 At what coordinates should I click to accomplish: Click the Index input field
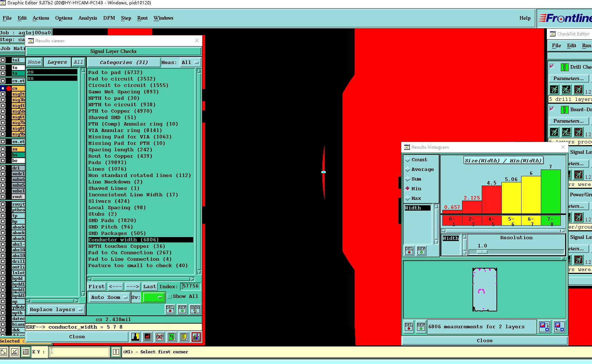point(190,286)
